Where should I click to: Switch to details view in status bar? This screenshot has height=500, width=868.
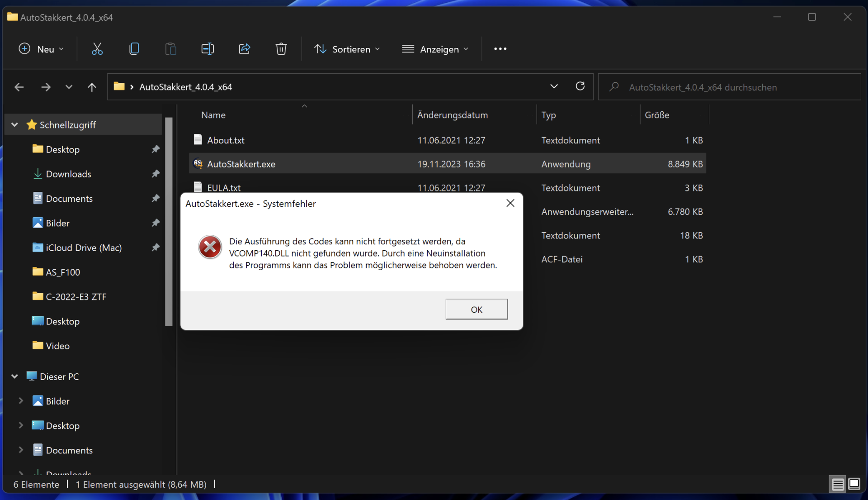tap(838, 484)
